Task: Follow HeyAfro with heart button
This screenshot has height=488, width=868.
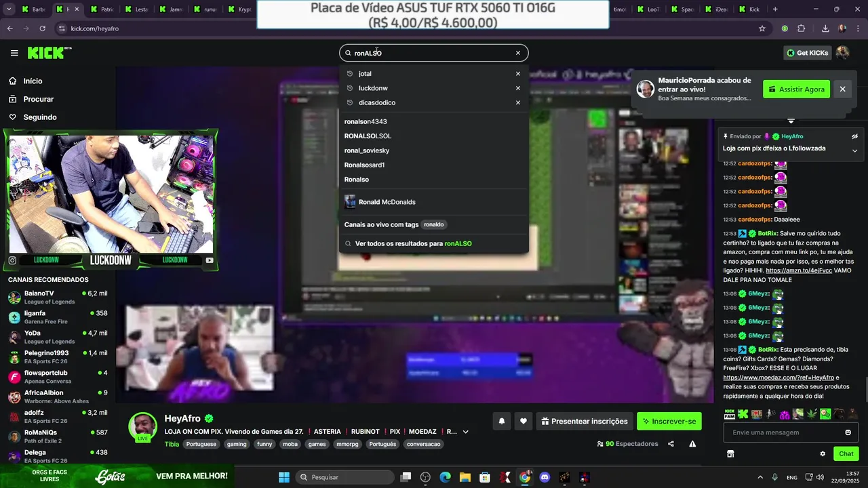Action: [x=523, y=422]
